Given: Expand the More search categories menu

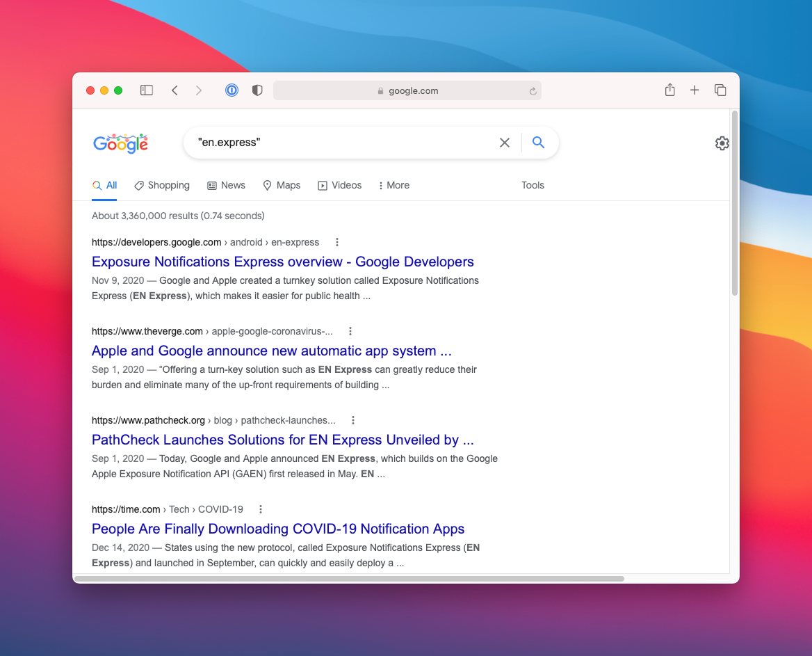Looking at the screenshot, I should (393, 186).
